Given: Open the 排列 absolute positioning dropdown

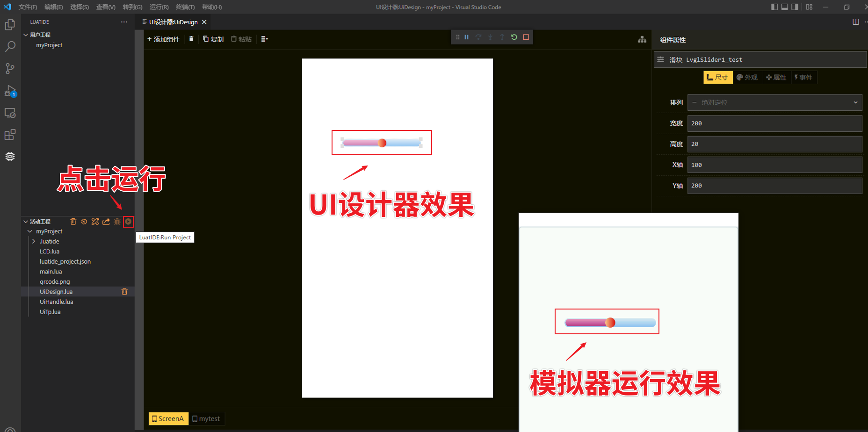Looking at the screenshot, I should [774, 102].
